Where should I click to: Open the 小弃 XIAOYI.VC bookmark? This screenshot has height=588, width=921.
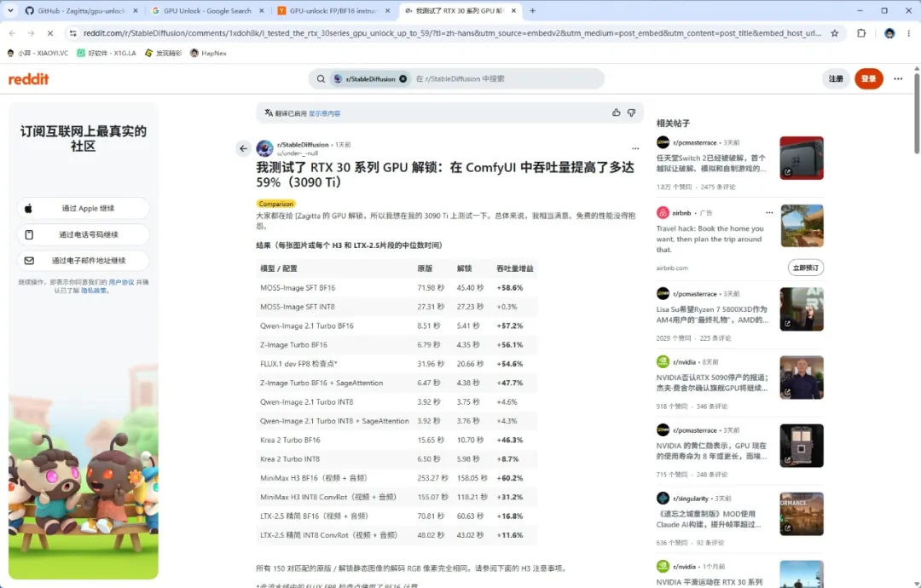[38, 53]
